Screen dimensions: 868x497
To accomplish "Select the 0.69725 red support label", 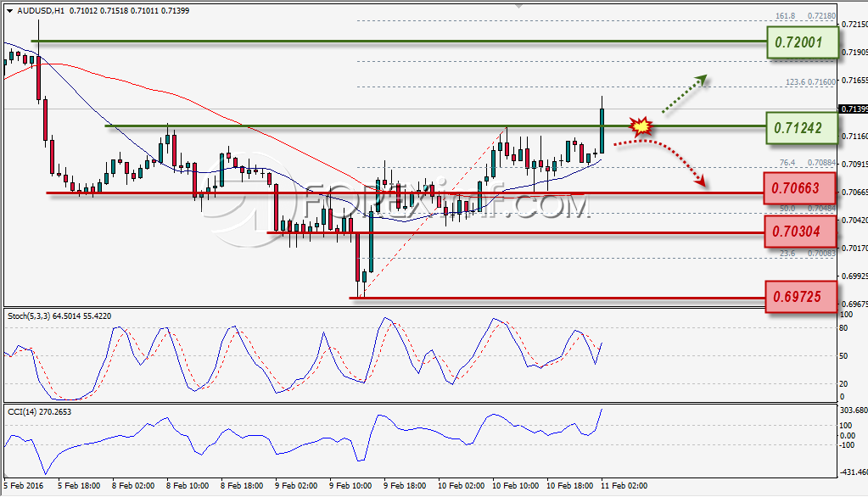I will pyautogui.click(x=800, y=297).
